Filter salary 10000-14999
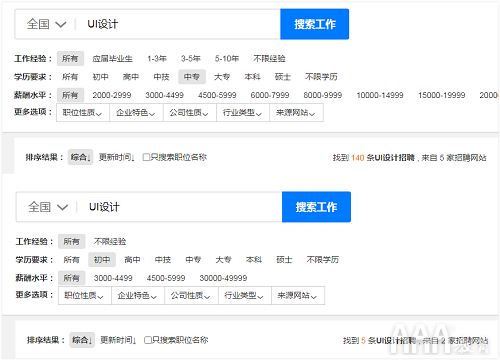500x360 pixels. pos(380,95)
